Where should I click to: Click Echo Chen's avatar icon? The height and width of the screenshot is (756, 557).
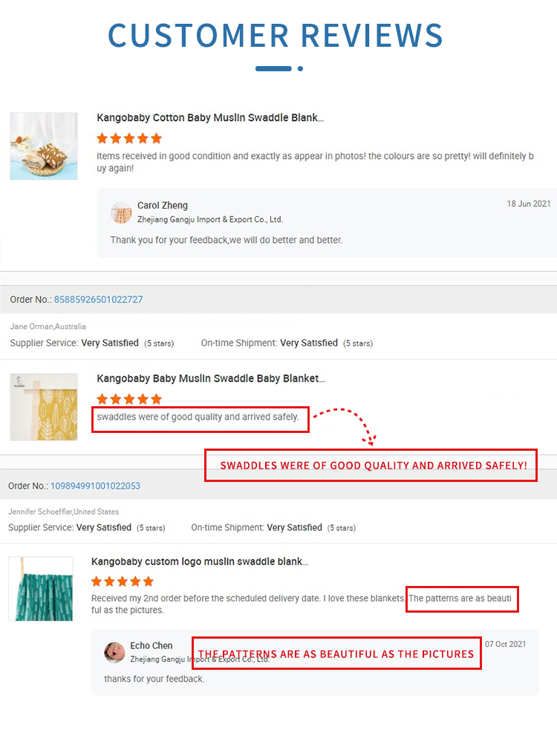click(114, 652)
